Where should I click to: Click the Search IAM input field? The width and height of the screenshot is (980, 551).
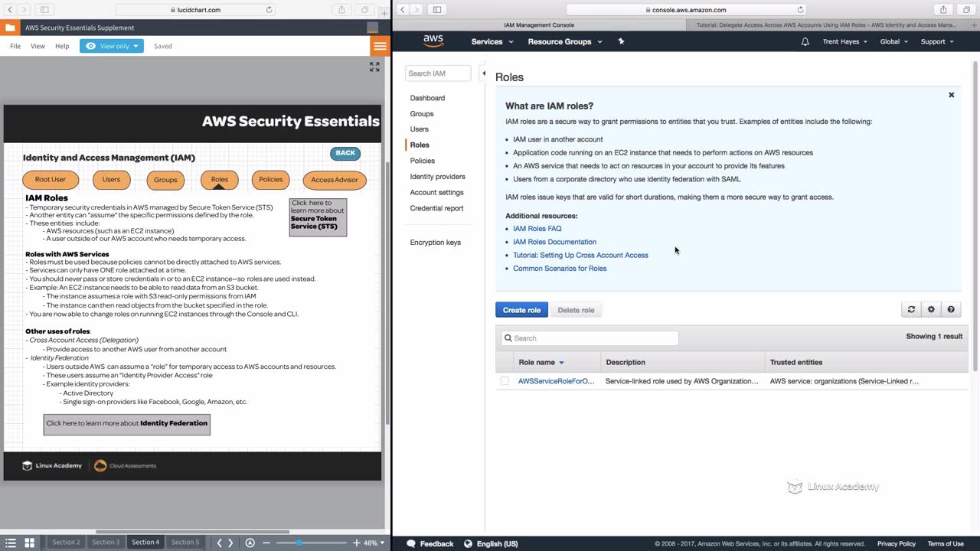click(x=438, y=73)
